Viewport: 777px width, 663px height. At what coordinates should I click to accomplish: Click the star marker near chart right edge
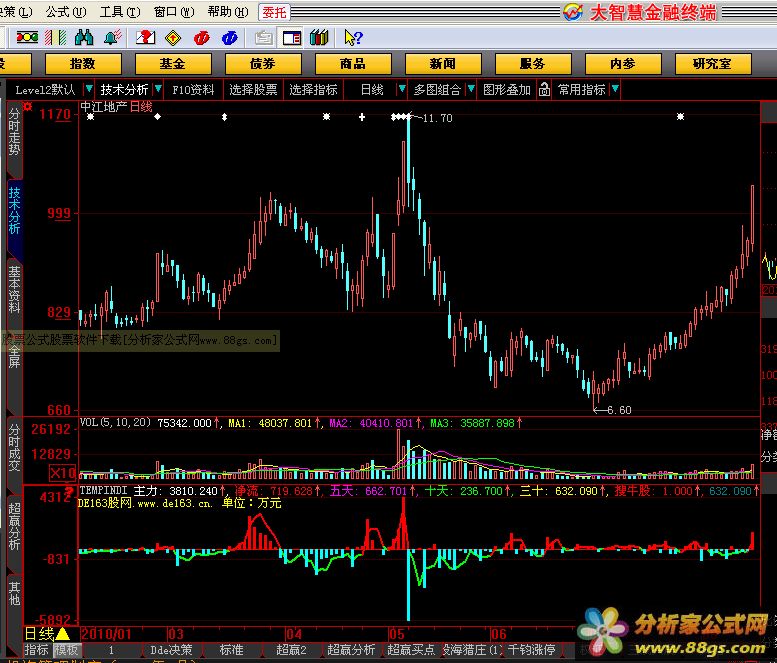tap(680, 116)
